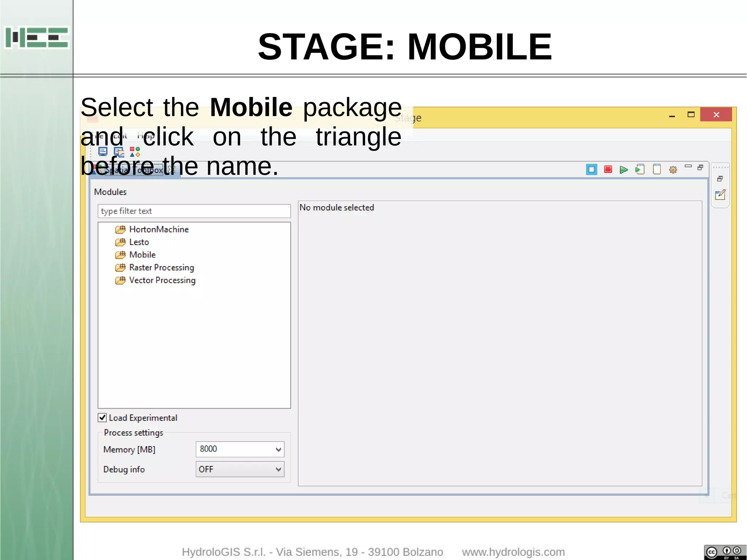Image resolution: width=747 pixels, height=560 pixels.
Task: Click the colored shapes icon in the top toolbar
Action: coord(135,152)
